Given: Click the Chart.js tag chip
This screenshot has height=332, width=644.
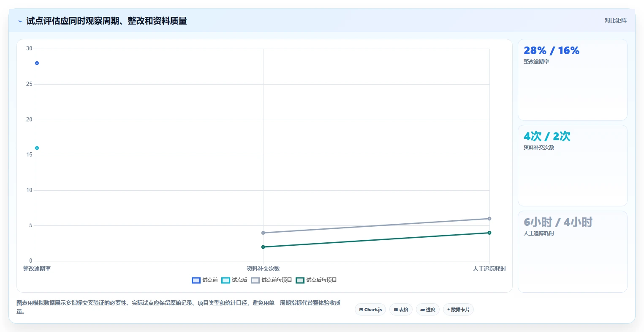Looking at the screenshot, I should (370, 310).
